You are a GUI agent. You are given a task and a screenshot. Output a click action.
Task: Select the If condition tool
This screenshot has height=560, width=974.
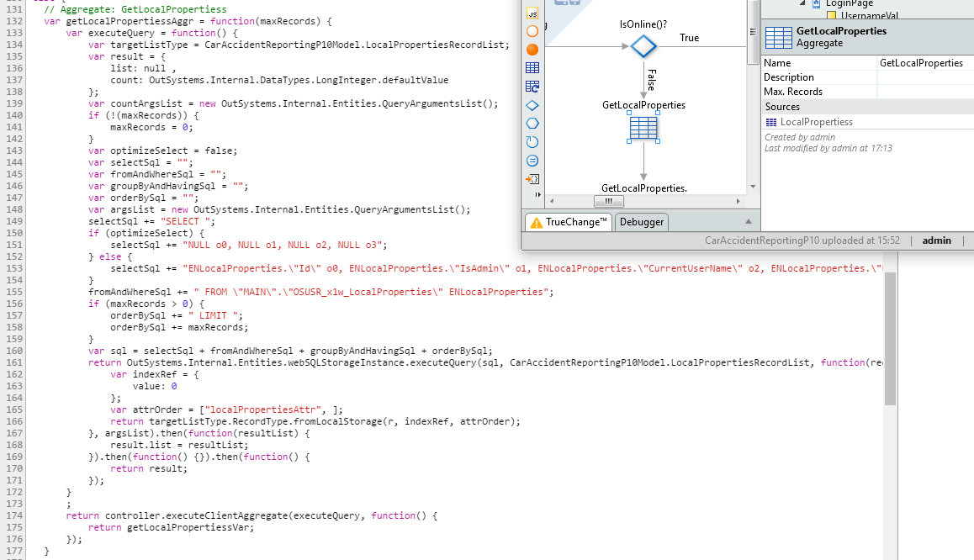533,105
